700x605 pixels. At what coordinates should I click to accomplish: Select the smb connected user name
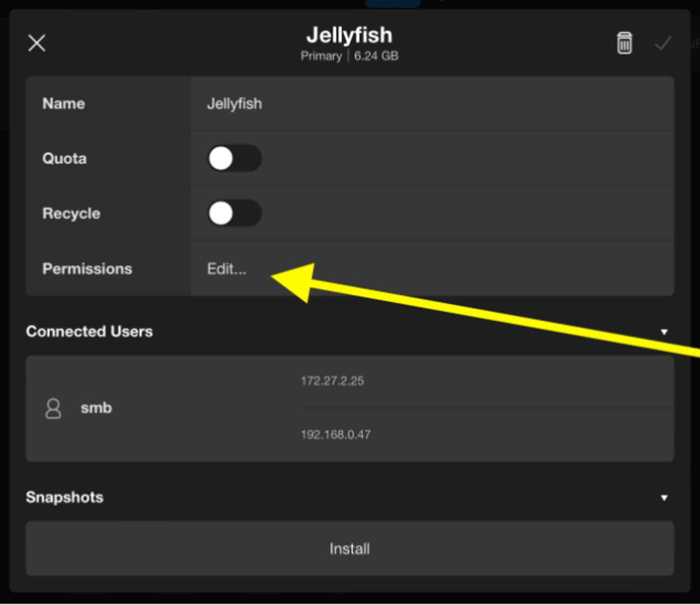click(x=96, y=408)
